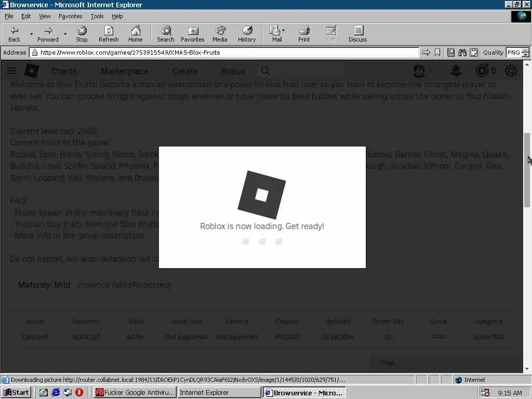This screenshot has height=399, width=532.
Task: Reload the page with Refresh
Action: [109, 34]
